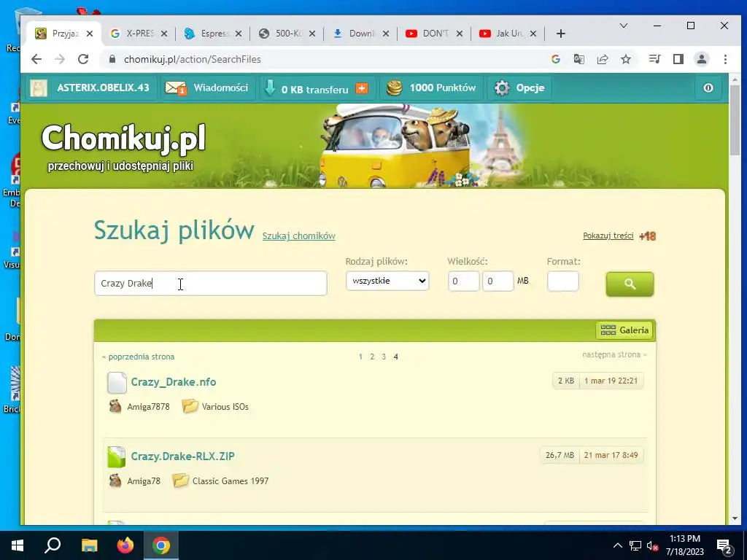Click the address bar URL

(193, 59)
